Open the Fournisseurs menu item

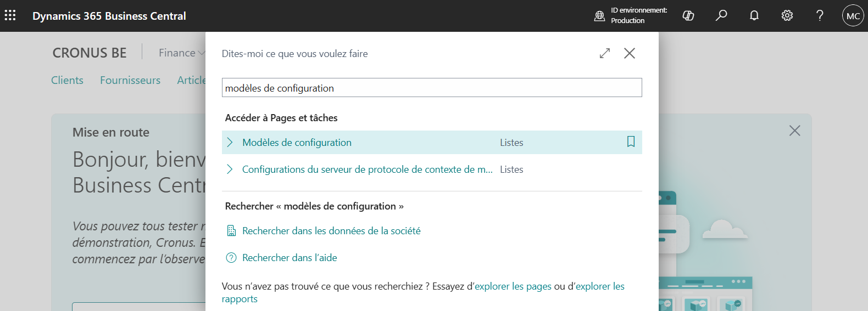130,80
